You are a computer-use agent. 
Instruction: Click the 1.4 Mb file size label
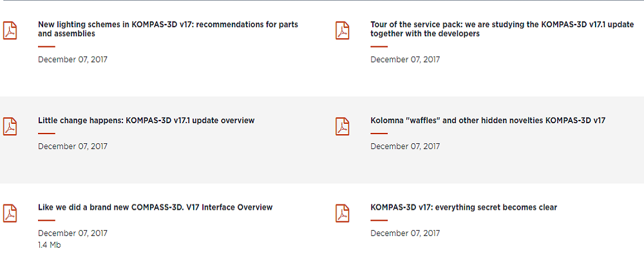(50, 245)
